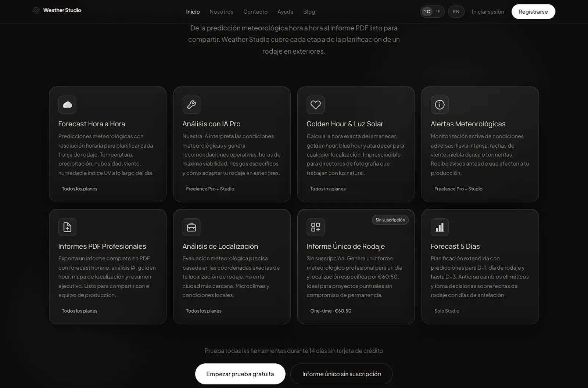The image size is (588, 388).
Task: Click the Alertas Meteorológicas heading
Action: [x=468, y=124]
